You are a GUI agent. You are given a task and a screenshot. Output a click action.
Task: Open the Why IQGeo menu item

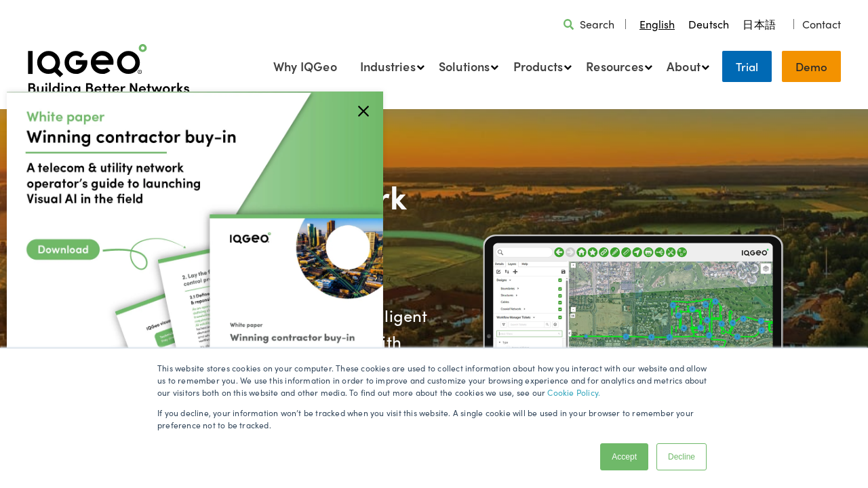click(x=305, y=66)
